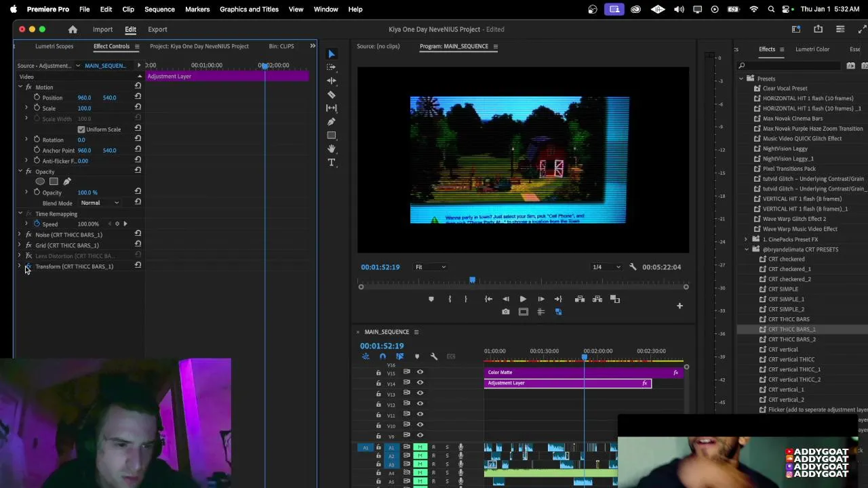Toggle the Position stopwatch animation

[37, 98]
